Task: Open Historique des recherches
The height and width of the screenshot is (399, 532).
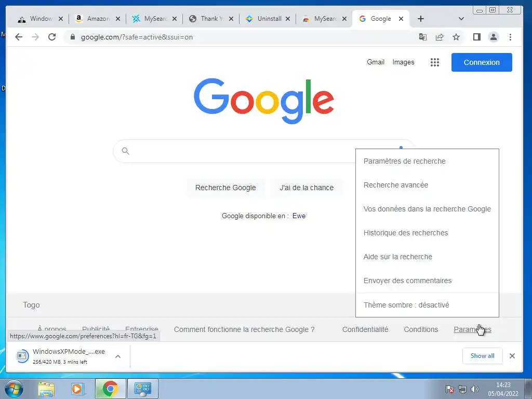Action: [427, 233]
